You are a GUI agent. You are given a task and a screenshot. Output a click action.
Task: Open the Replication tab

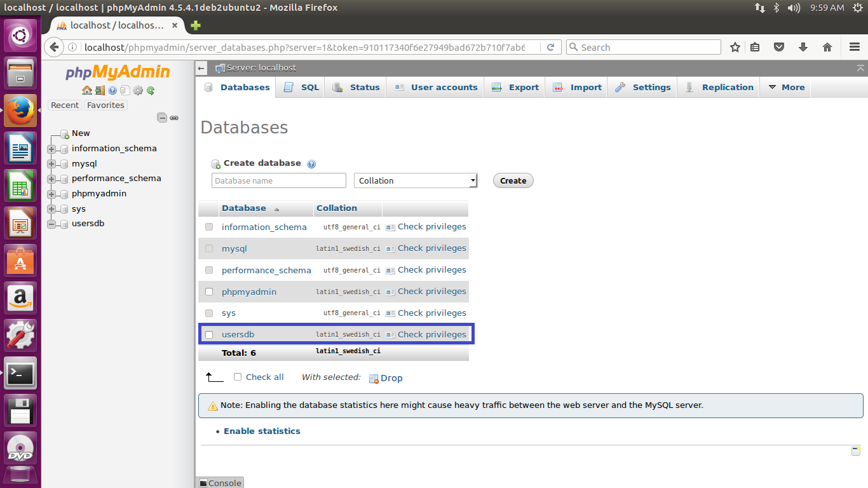pyautogui.click(x=719, y=87)
